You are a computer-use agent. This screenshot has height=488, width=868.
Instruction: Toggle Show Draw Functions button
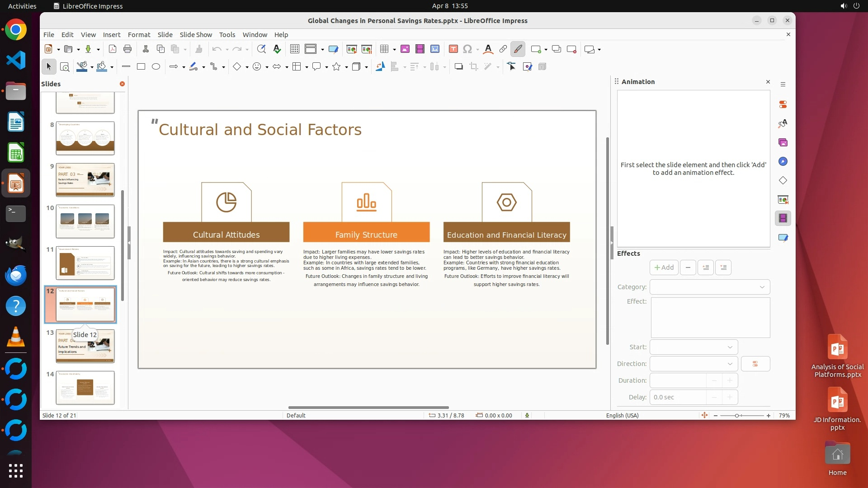[x=518, y=49]
